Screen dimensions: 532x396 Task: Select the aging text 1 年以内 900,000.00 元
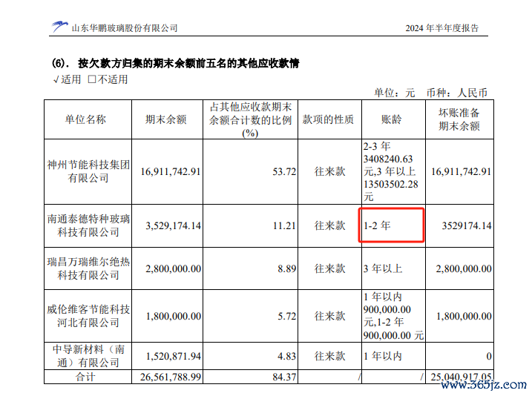point(387,309)
